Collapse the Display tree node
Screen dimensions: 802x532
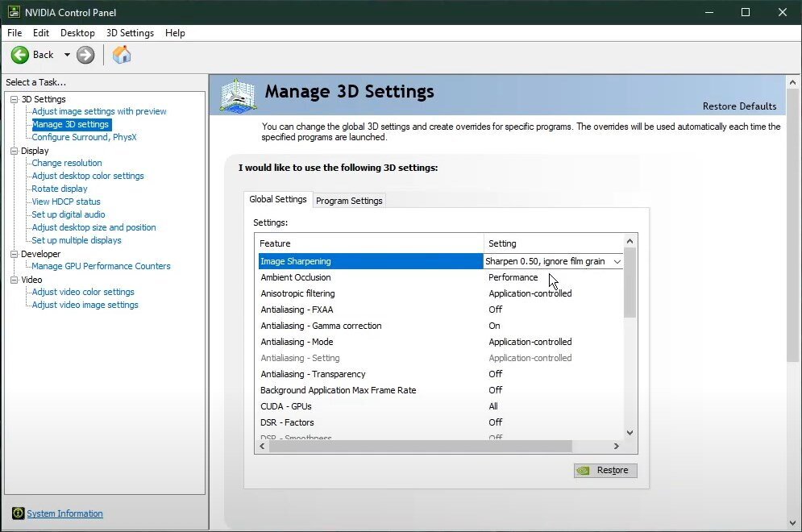(14, 151)
